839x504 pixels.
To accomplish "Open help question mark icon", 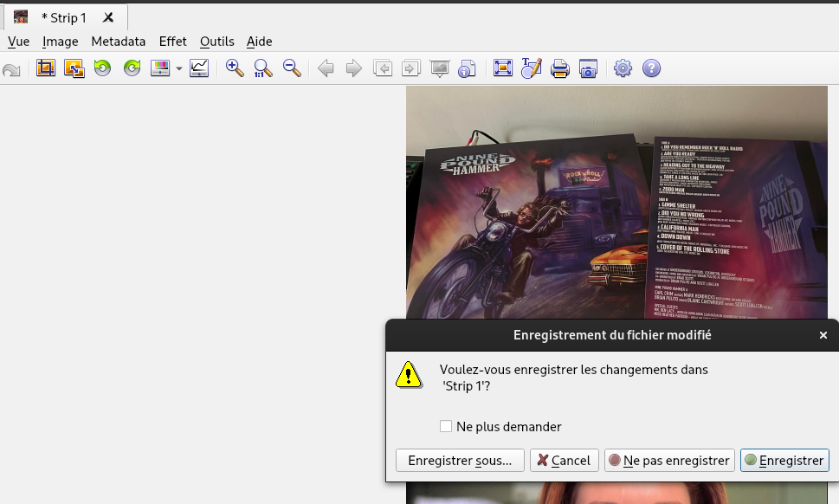I will [x=651, y=68].
